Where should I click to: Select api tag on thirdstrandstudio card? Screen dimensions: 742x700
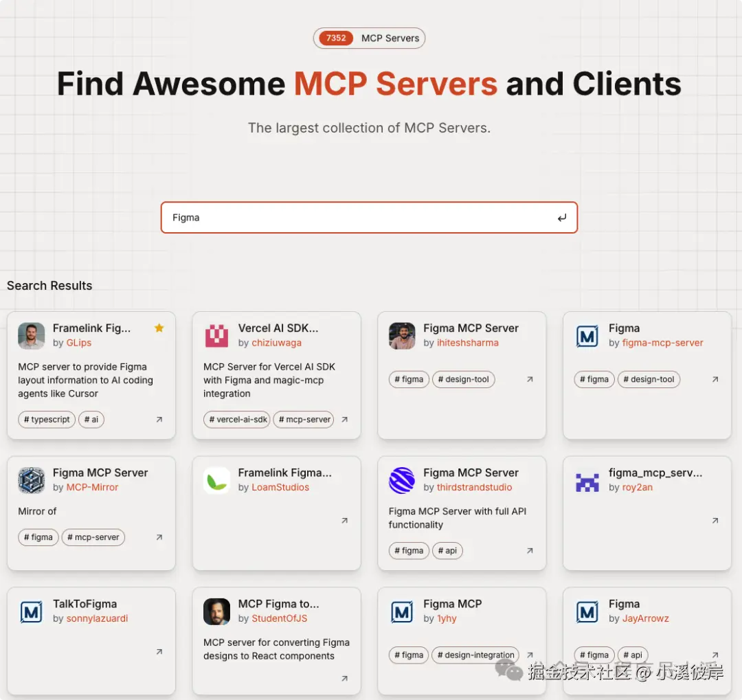coord(447,550)
